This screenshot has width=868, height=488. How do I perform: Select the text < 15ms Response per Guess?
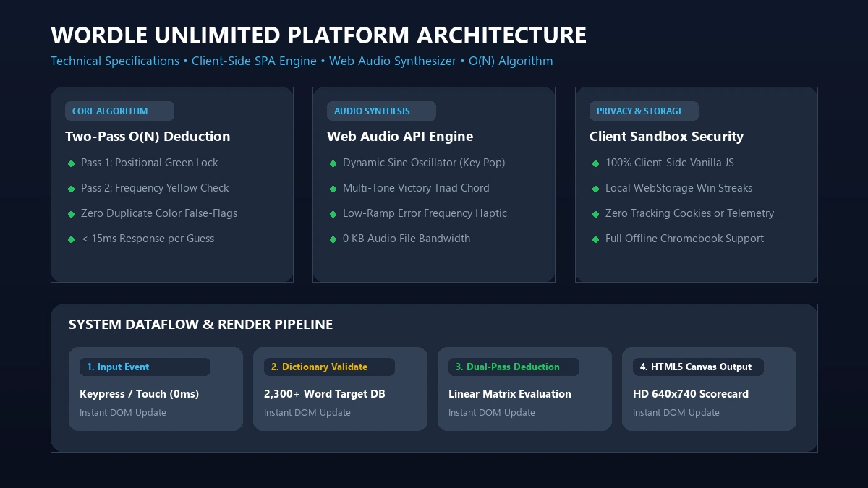(148, 239)
